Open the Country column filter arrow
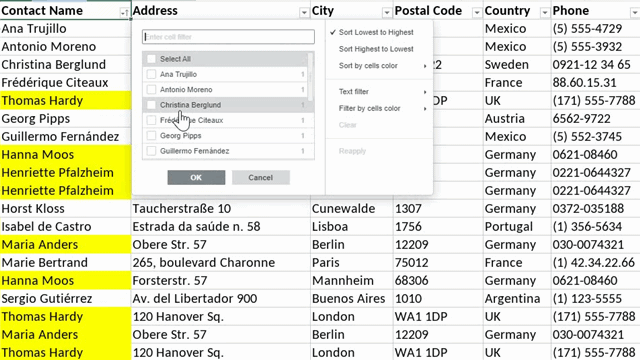 [544, 13]
